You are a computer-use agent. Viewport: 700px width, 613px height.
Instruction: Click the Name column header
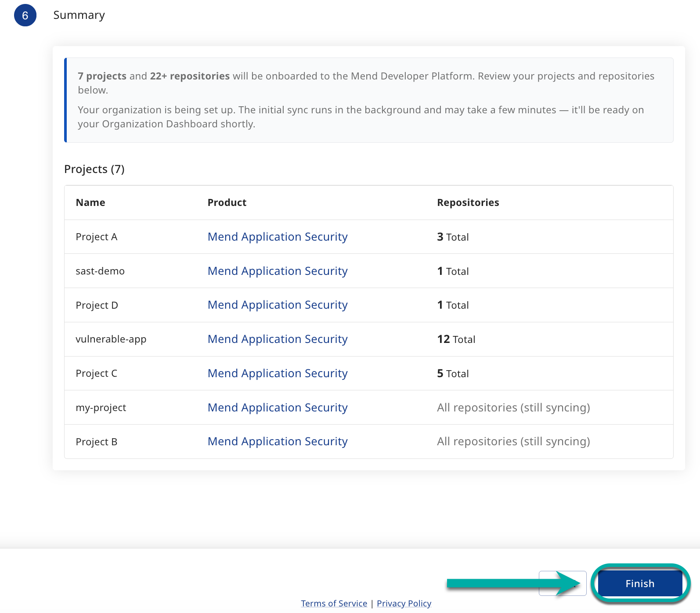(x=90, y=202)
